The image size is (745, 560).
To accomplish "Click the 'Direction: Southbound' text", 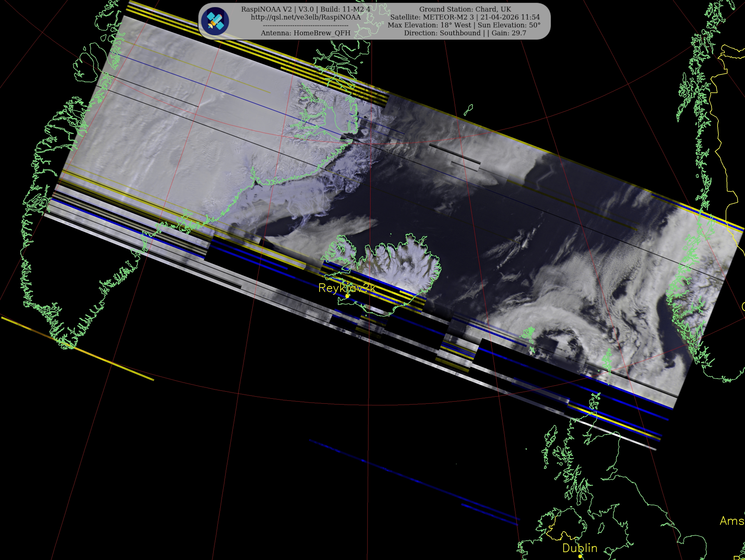I will (442, 33).
